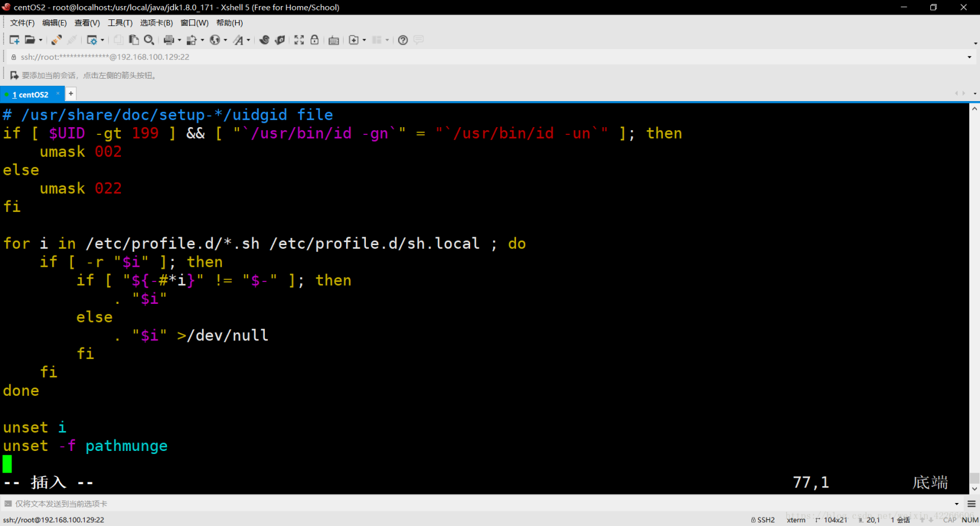Open the 帮助(H) menu
This screenshot has height=526, width=980.
(x=230, y=23)
